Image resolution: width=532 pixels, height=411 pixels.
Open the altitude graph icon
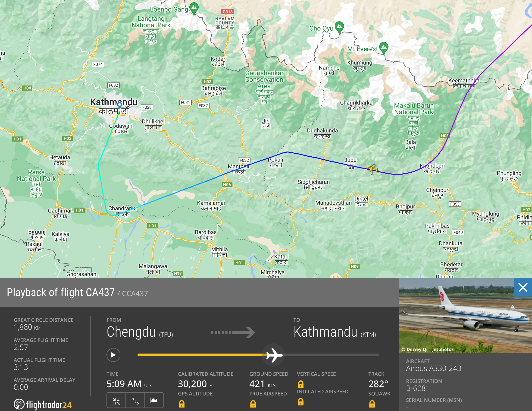pyautogui.click(x=154, y=401)
